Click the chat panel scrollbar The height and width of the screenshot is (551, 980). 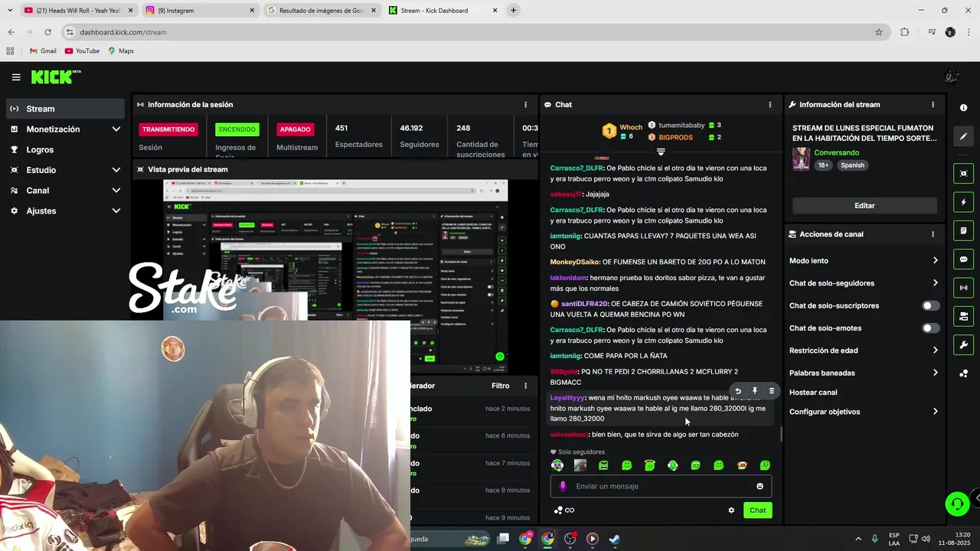781,435
